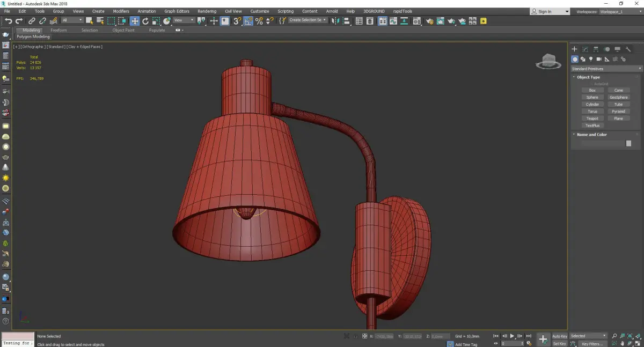
Task: Switch to the Freeform ribbon tab
Action: (x=58, y=30)
